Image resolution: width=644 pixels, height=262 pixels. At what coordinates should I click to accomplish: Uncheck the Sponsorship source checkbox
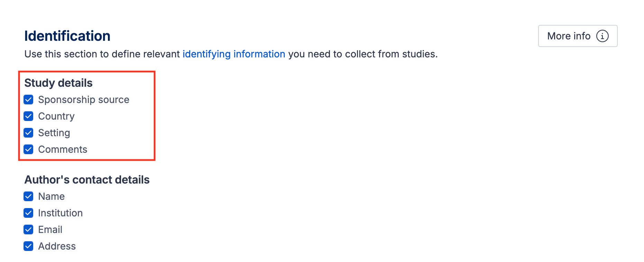[x=29, y=100]
